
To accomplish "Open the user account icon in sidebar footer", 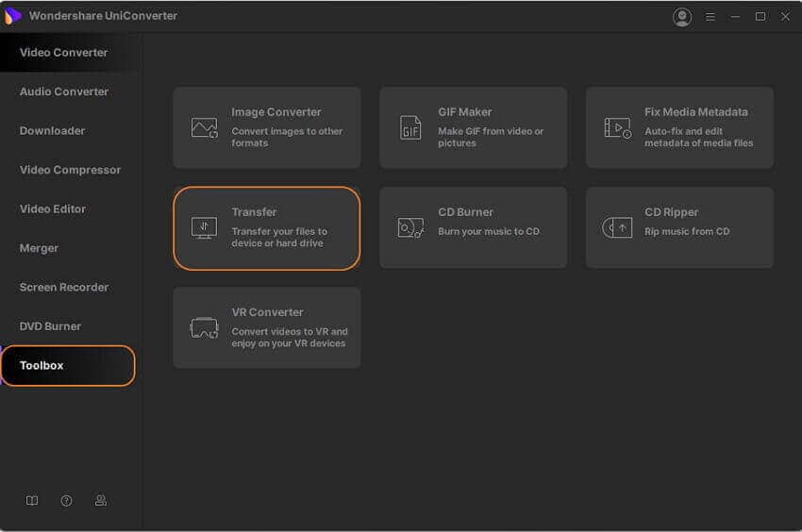I will click(x=101, y=501).
